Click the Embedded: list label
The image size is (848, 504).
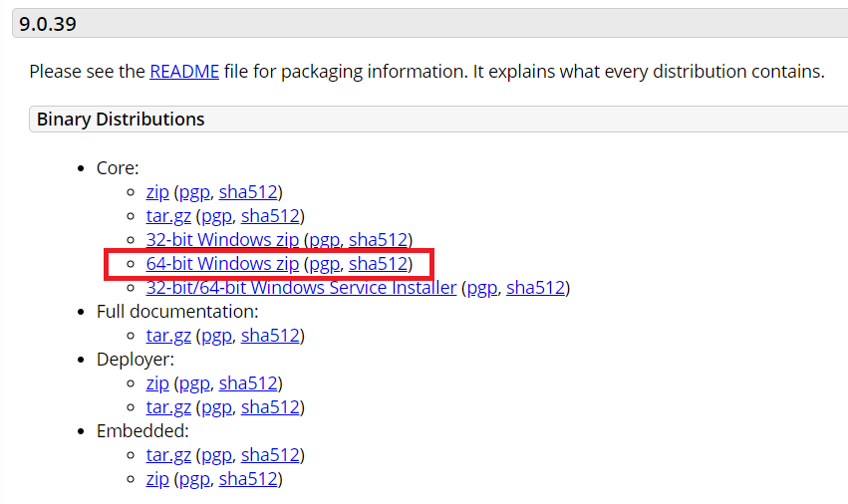click(142, 431)
